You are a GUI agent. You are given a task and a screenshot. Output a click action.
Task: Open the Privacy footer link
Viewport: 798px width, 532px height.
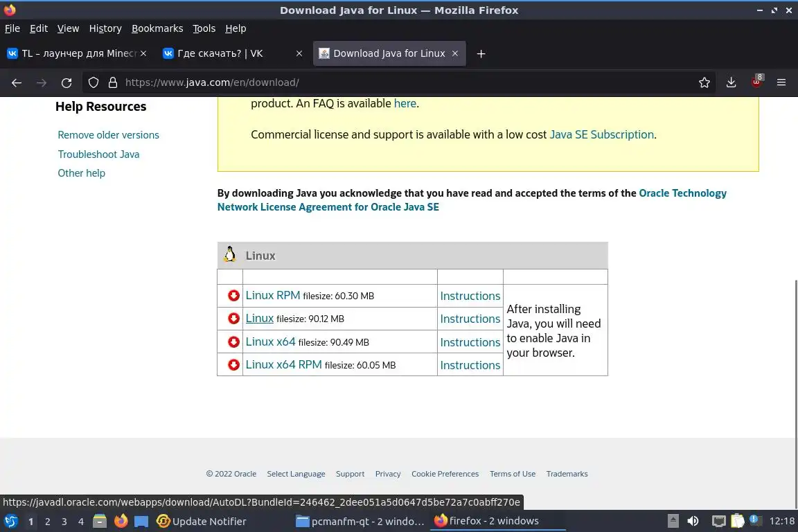coord(388,474)
